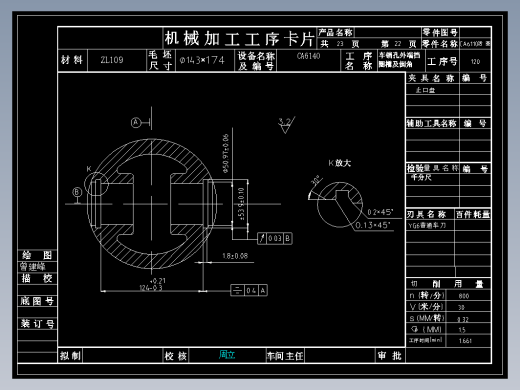Click the title 机械加工工序卡片
520x390 pixels.
(x=239, y=39)
